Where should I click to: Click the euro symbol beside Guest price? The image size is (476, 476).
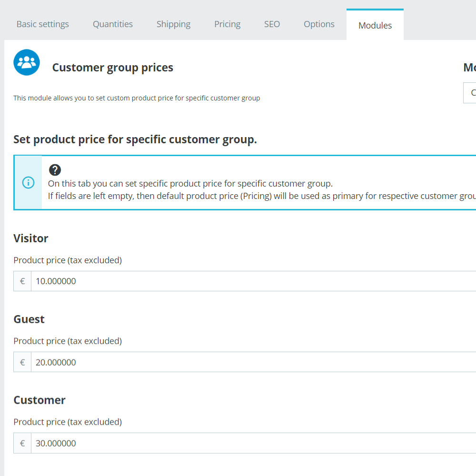pyautogui.click(x=22, y=362)
